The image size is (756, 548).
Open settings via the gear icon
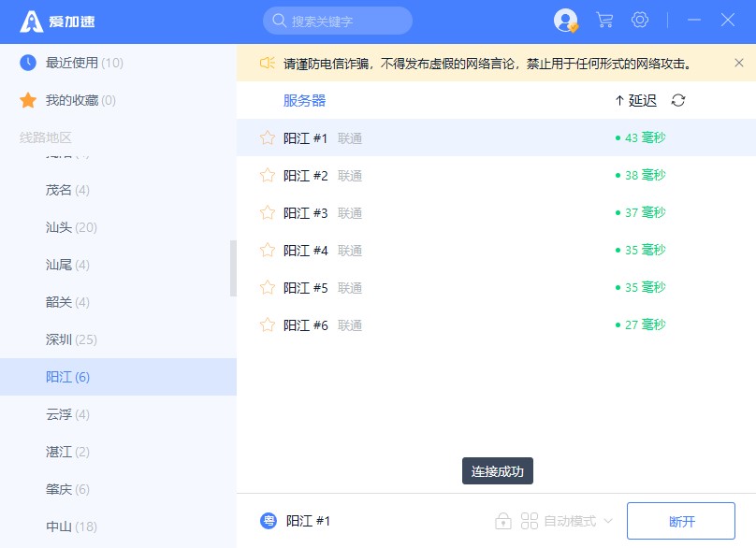pos(640,21)
